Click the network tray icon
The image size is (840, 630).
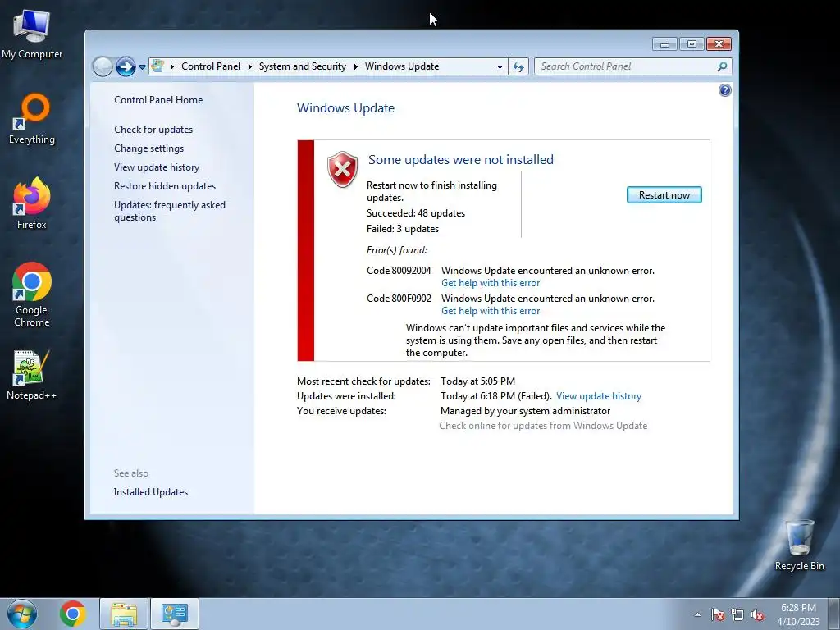(737, 614)
